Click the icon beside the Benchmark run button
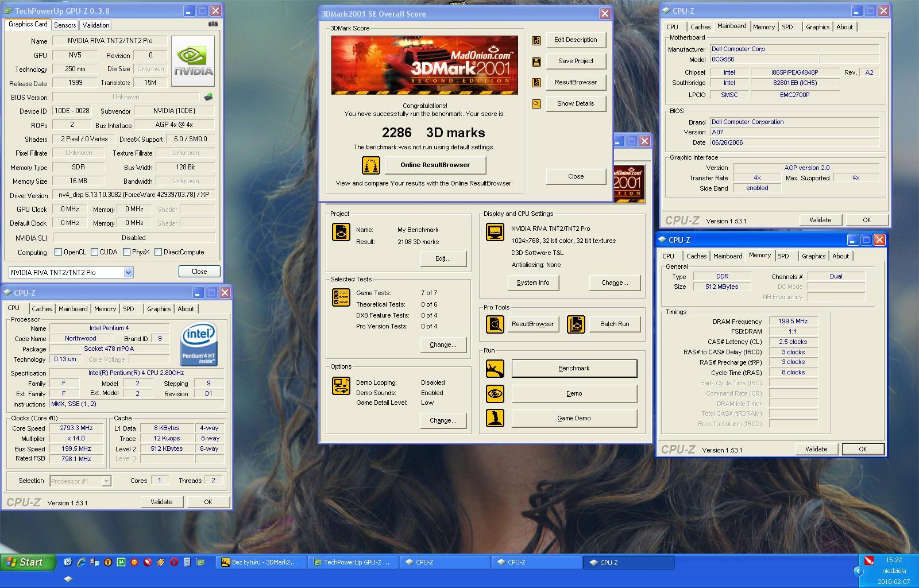This screenshot has height=588, width=919. [495, 369]
